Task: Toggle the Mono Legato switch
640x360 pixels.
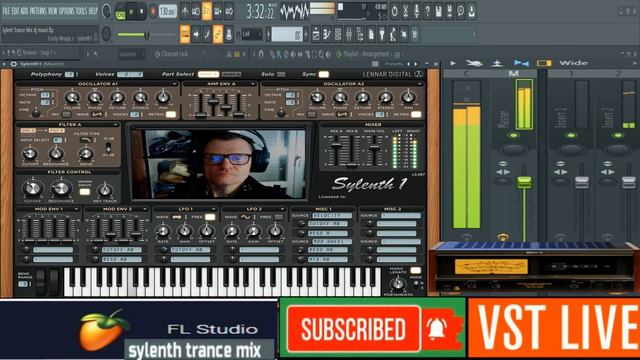Action: click(x=416, y=270)
